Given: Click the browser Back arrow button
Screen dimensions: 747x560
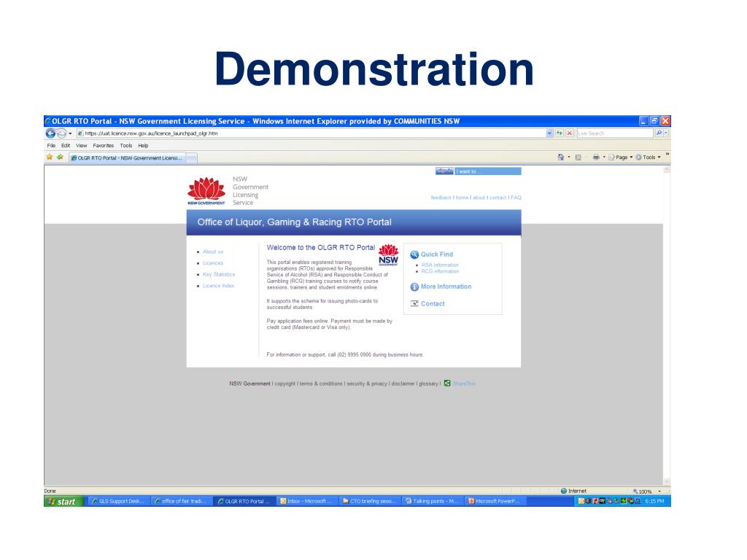Looking at the screenshot, I should [50, 133].
